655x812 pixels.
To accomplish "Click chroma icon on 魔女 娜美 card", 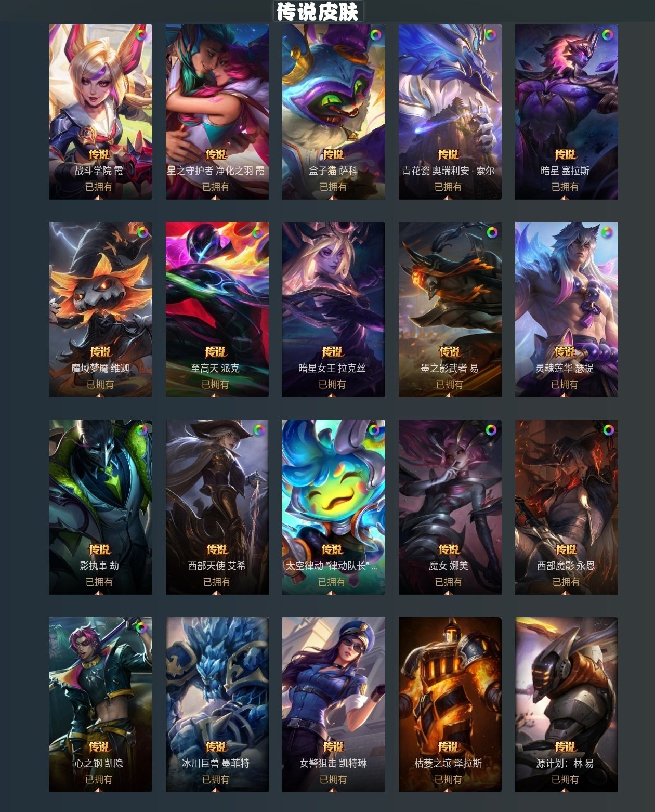I will pyautogui.click(x=491, y=430).
